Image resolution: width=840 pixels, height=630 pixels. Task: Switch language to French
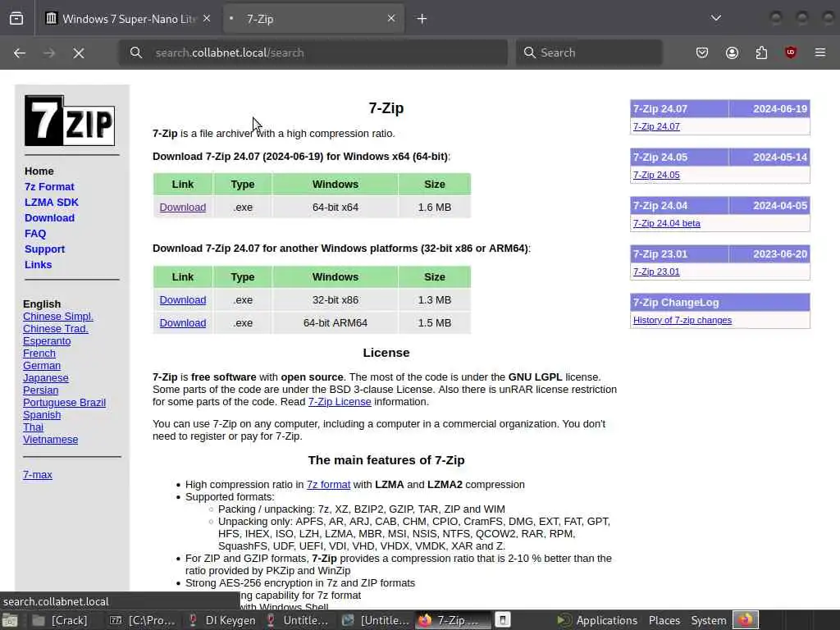tap(39, 353)
